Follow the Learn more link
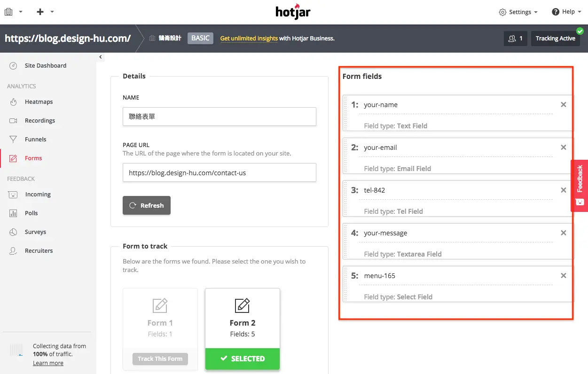 (x=48, y=363)
